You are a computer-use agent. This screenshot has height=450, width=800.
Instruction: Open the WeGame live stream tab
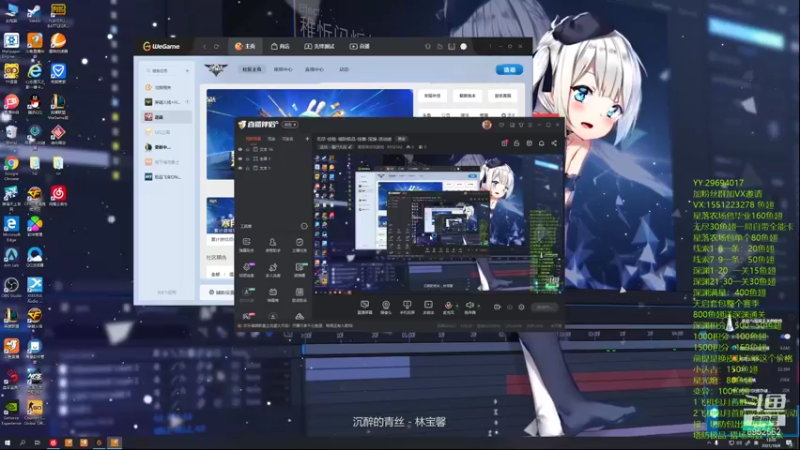point(359,46)
